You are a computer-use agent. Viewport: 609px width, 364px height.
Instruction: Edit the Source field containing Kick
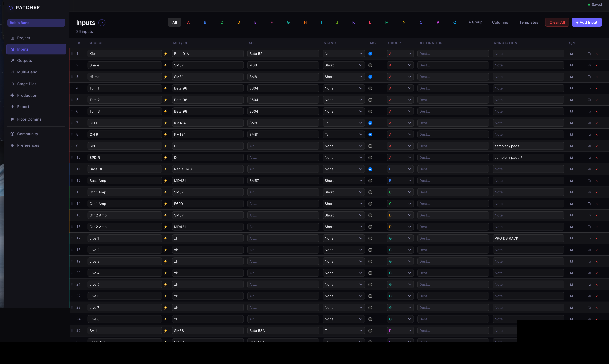coord(124,54)
